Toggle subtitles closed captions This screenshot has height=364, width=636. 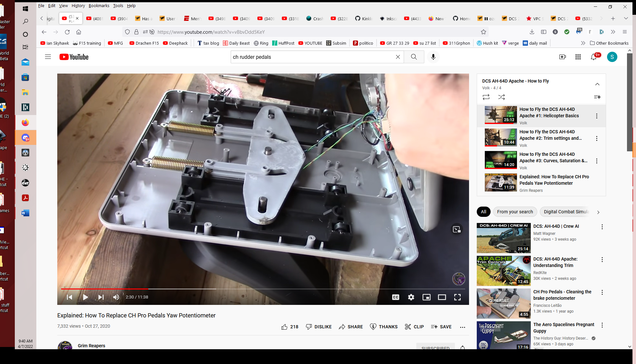click(396, 297)
